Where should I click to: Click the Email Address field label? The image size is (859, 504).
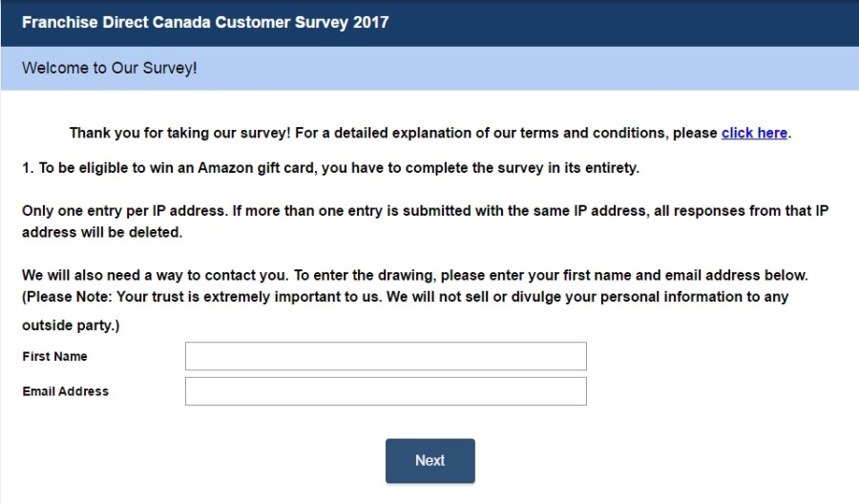[65, 391]
